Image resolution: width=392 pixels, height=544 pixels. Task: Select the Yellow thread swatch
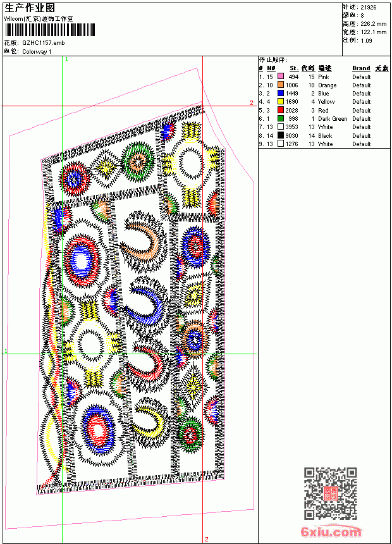280,101
